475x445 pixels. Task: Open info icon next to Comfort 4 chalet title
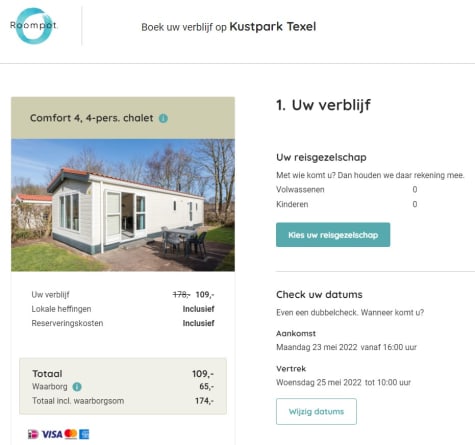163,118
